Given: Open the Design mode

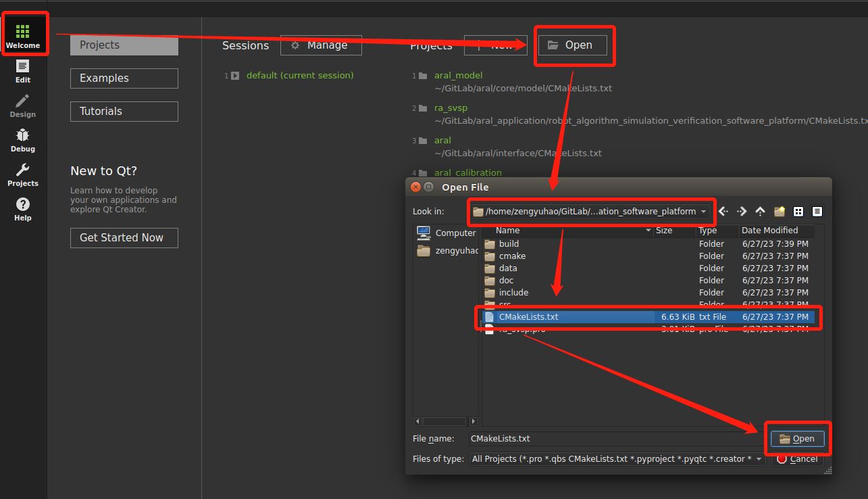Looking at the screenshot, I should tap(23, 105).
